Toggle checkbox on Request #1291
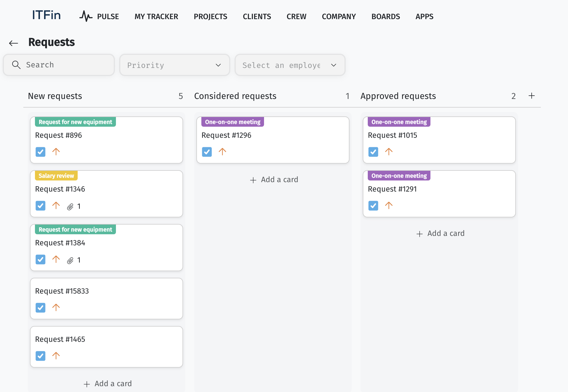 (x=373, y=206)
